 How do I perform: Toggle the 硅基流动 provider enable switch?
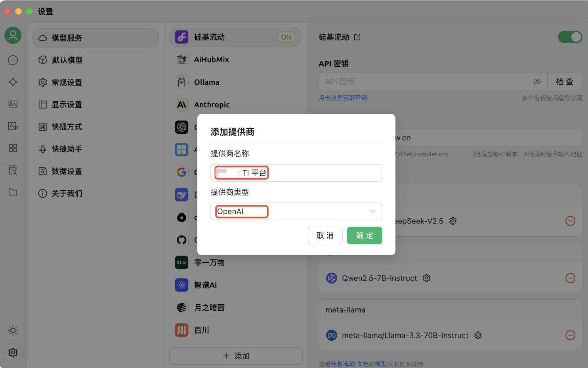pyautogui.click(x=570, y=37)
